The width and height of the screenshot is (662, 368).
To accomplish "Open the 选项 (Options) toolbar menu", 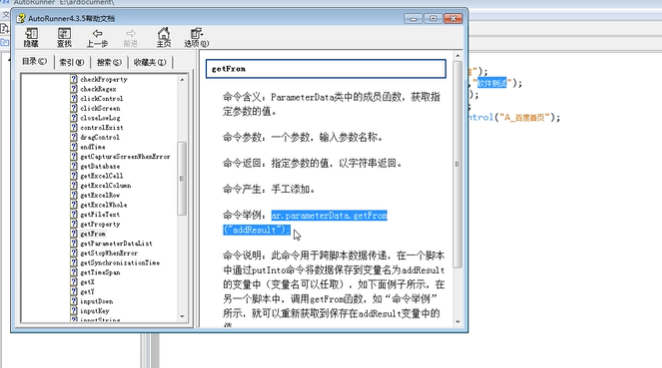I will coord(197,37).
